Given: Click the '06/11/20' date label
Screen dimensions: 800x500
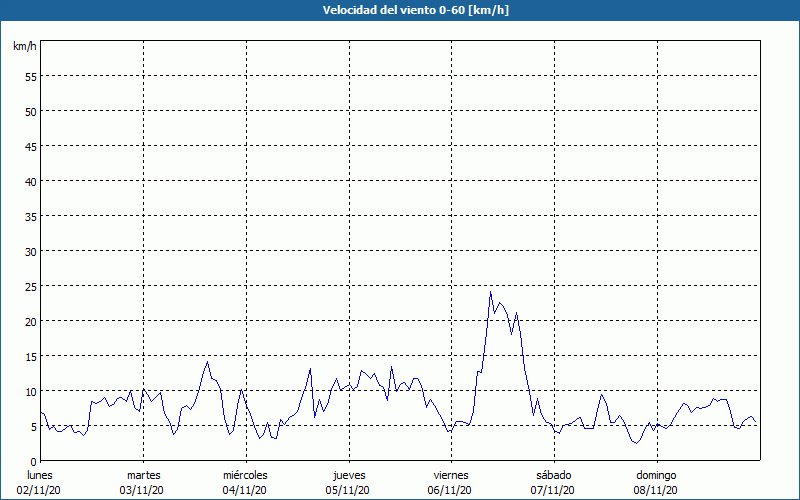Looking at the screenshot, I should click(x=450, y=490).
